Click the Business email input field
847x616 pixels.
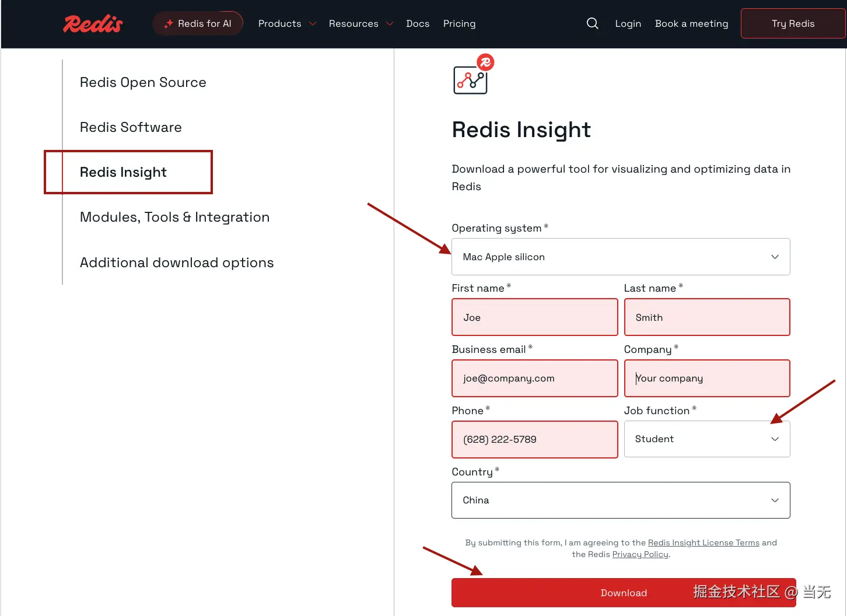tap(534, 378)
